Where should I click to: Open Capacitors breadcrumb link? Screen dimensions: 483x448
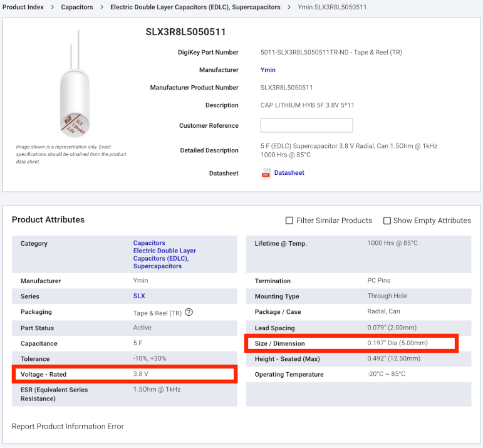pyautogui.click(x=77, y=7)
